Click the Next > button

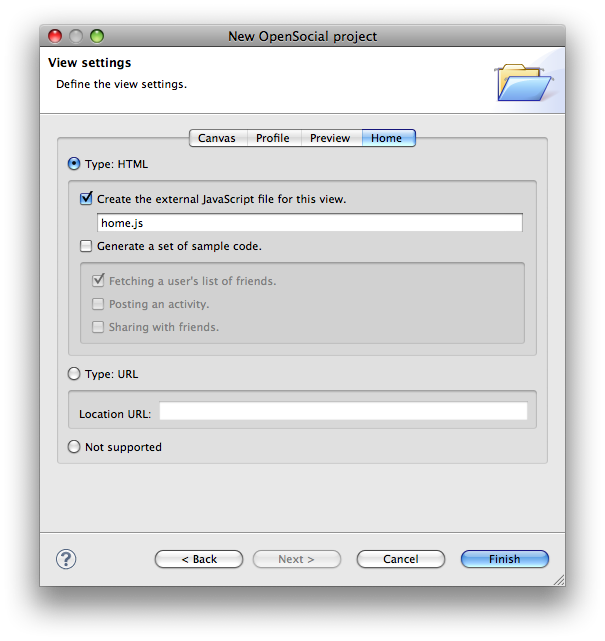(x=297, y=559)
